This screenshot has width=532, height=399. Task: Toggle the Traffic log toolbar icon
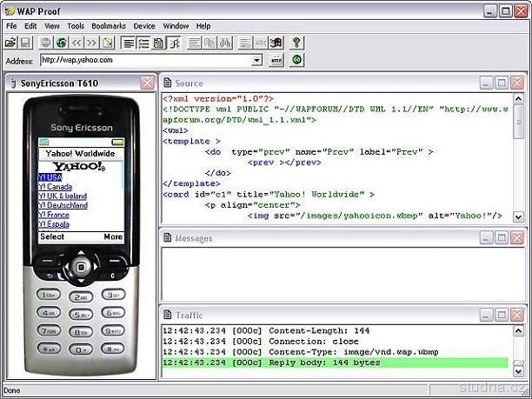pos(159,43)
